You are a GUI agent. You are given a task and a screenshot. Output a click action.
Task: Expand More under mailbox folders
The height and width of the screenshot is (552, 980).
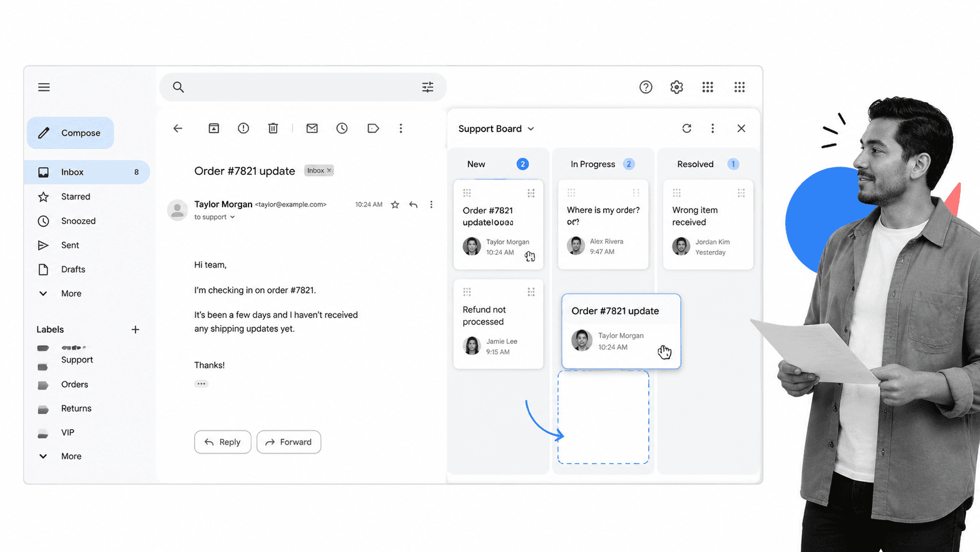pos(71,294)
